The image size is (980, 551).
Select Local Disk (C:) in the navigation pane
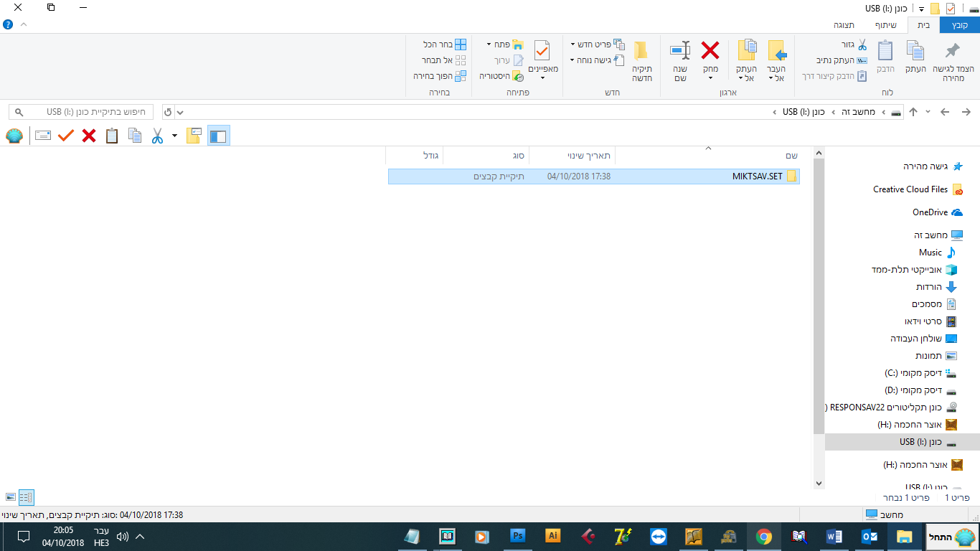920,373
